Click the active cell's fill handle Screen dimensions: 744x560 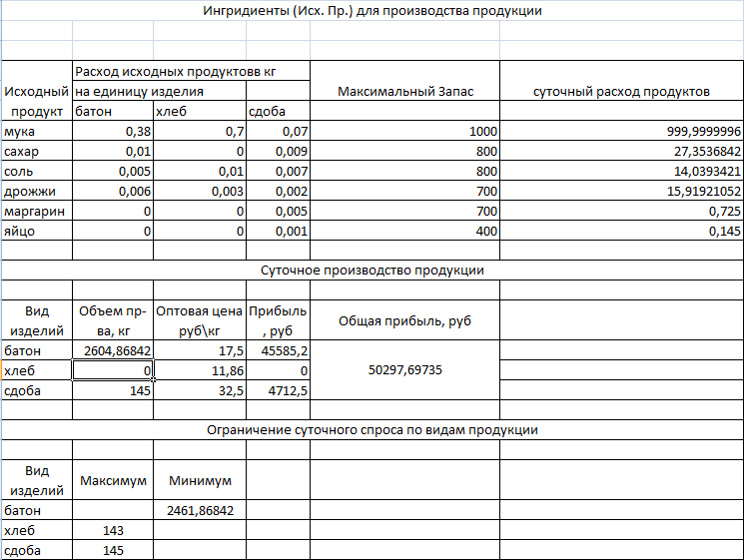tap(153, 379)
